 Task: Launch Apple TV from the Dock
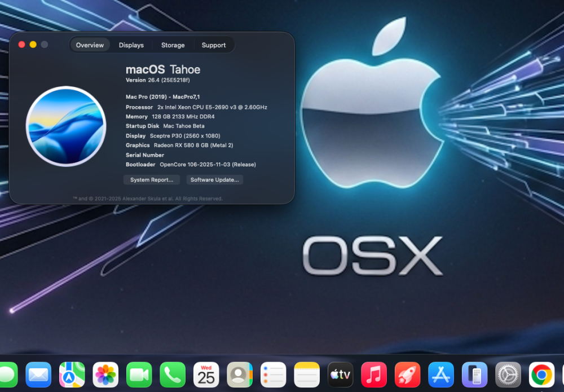click(x=340, y=375)
